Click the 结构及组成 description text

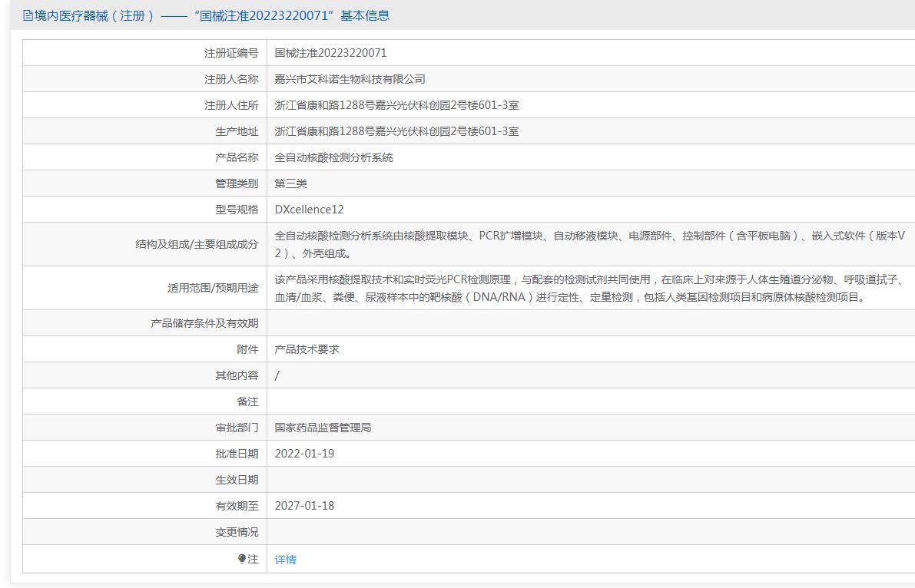click(589, 244)
